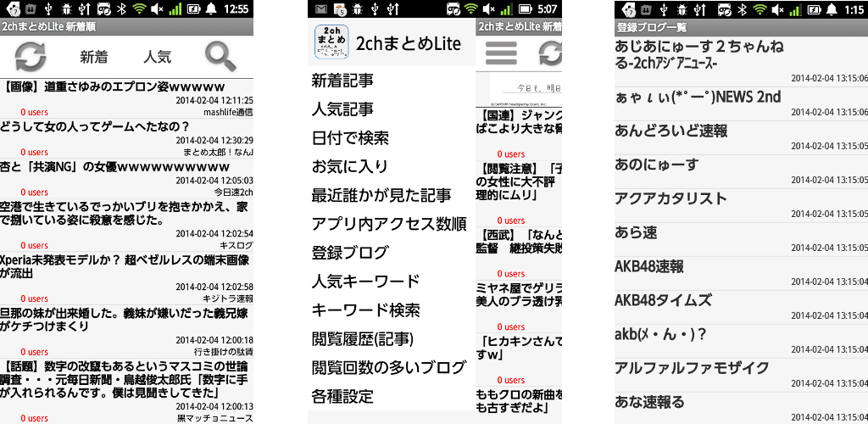
Task: Switch to the 新着 tab
Action: tap(93, 57)
